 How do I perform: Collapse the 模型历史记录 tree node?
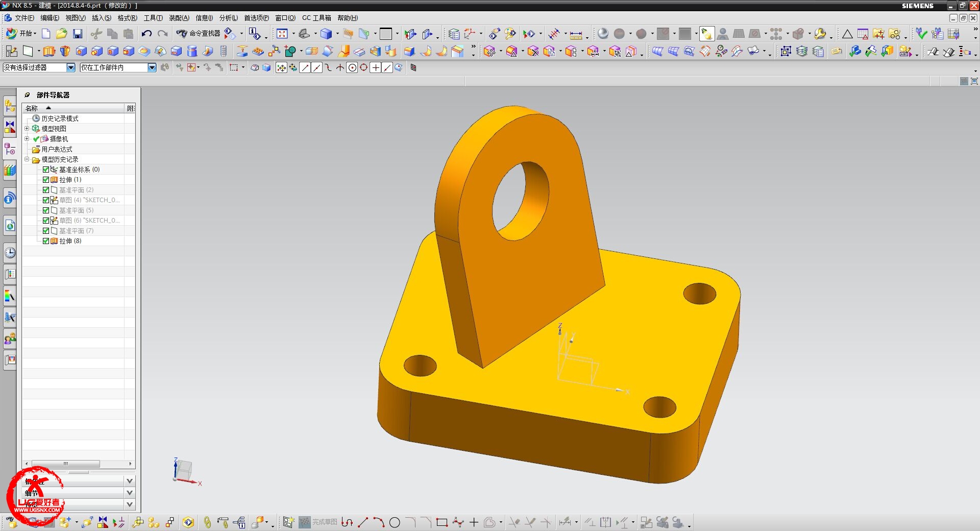(x=27, y=159)
